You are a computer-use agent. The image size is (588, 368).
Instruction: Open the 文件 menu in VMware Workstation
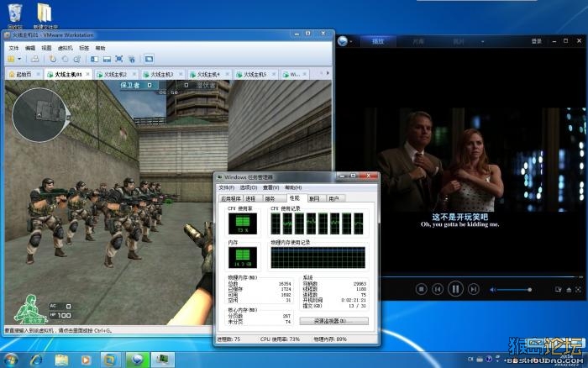13,48
